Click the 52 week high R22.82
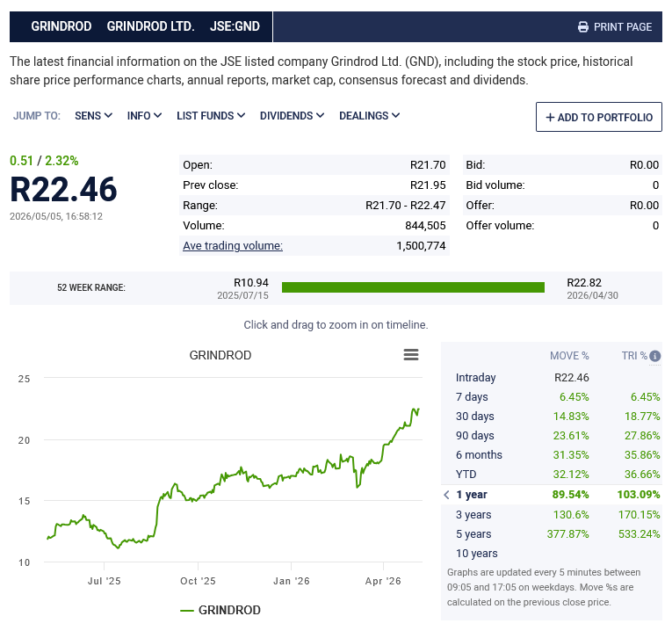Viewport: 672px width, 638px height. (584, 283)
